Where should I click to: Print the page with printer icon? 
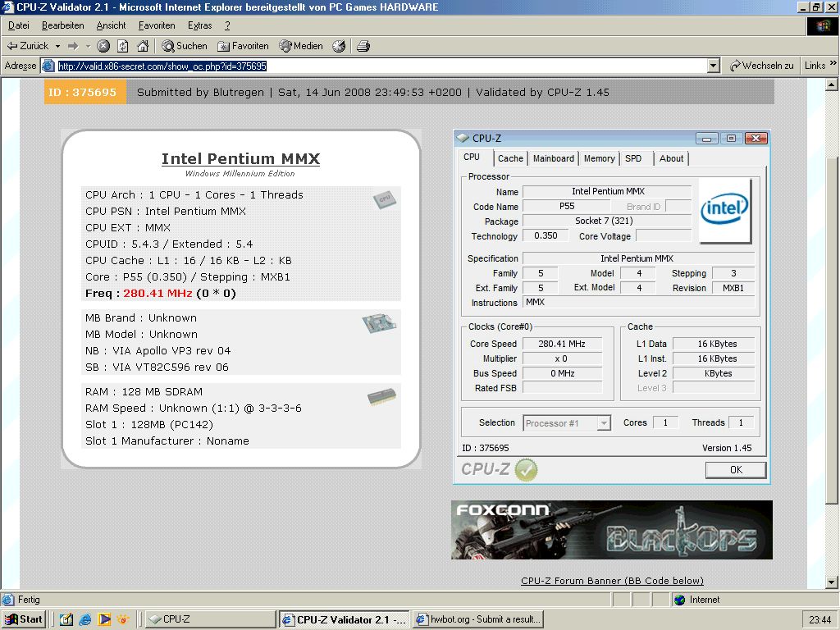click(363, 46)
